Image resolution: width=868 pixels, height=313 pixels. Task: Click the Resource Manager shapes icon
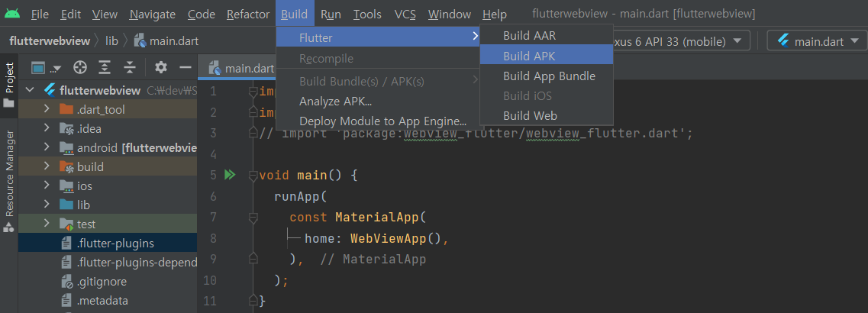9,227
